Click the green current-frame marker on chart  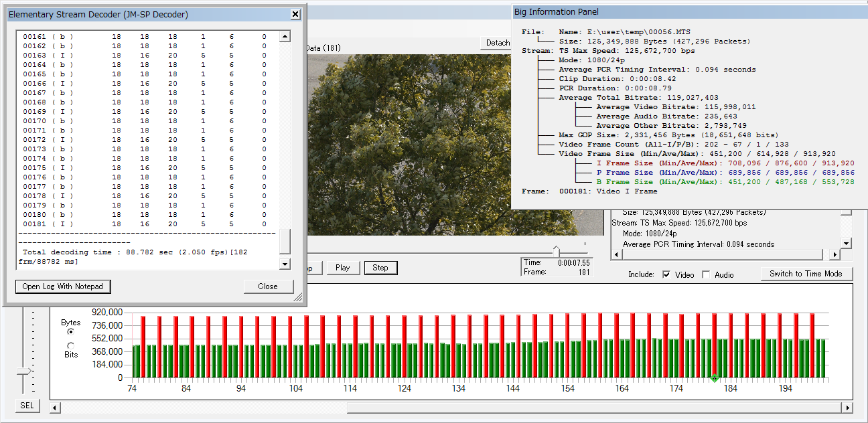pos(714,379)
